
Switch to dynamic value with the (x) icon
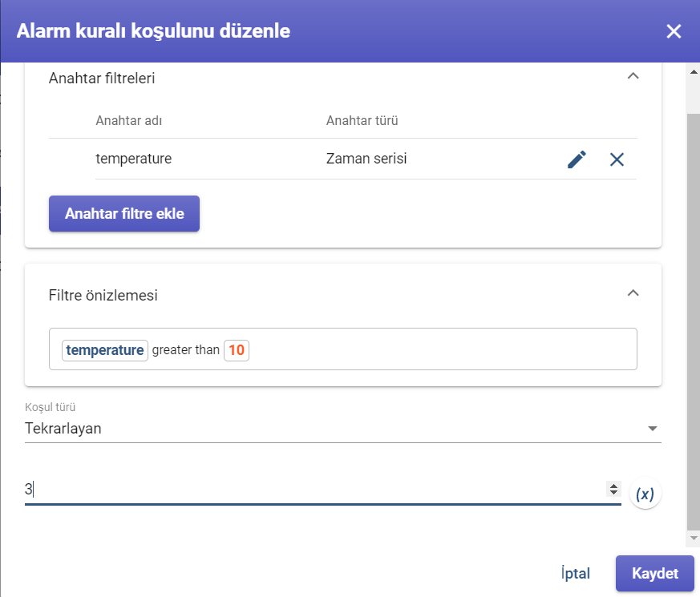point(645,494)
